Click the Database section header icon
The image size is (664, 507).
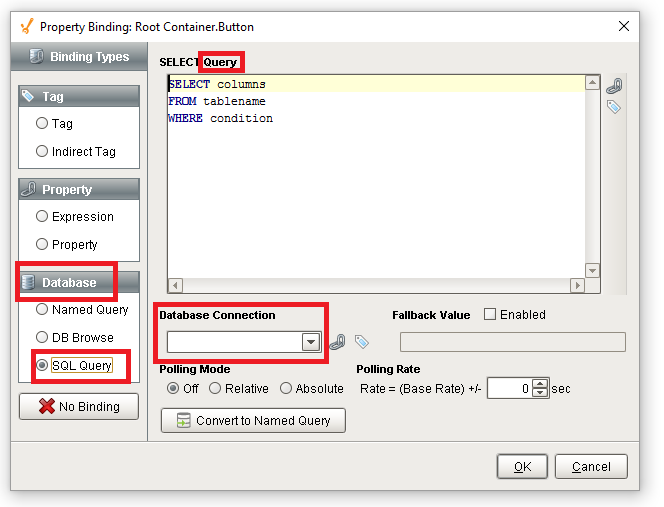pyautogui.click(x=28, y=282)
